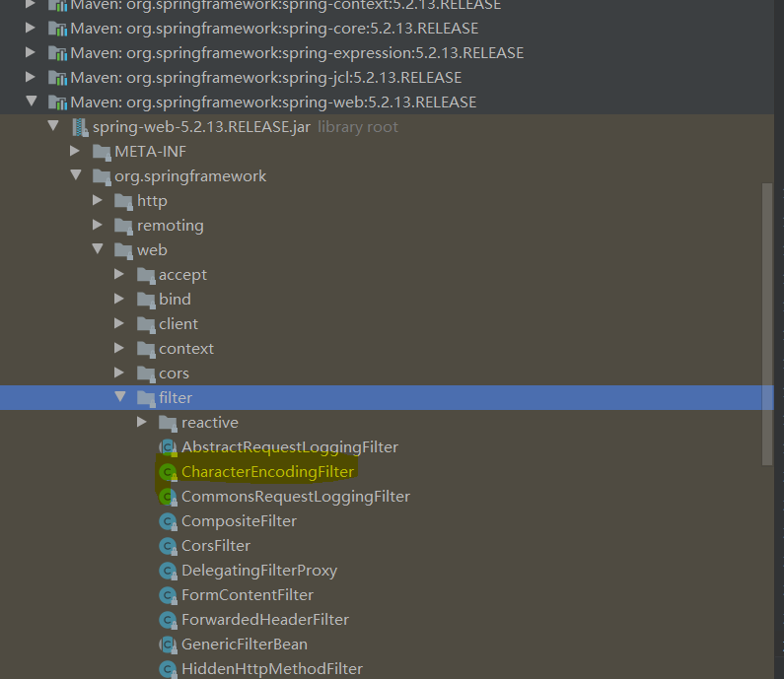Click the remoting folder icon
784x679 pixels.
[x=123, y=226]
